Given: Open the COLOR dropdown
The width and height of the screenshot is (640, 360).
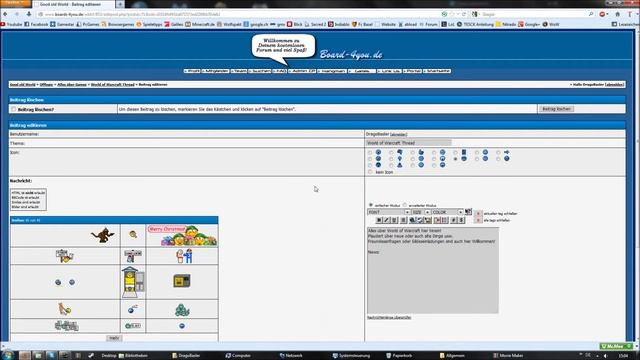Looking at the screenshot, I should 447,212.
